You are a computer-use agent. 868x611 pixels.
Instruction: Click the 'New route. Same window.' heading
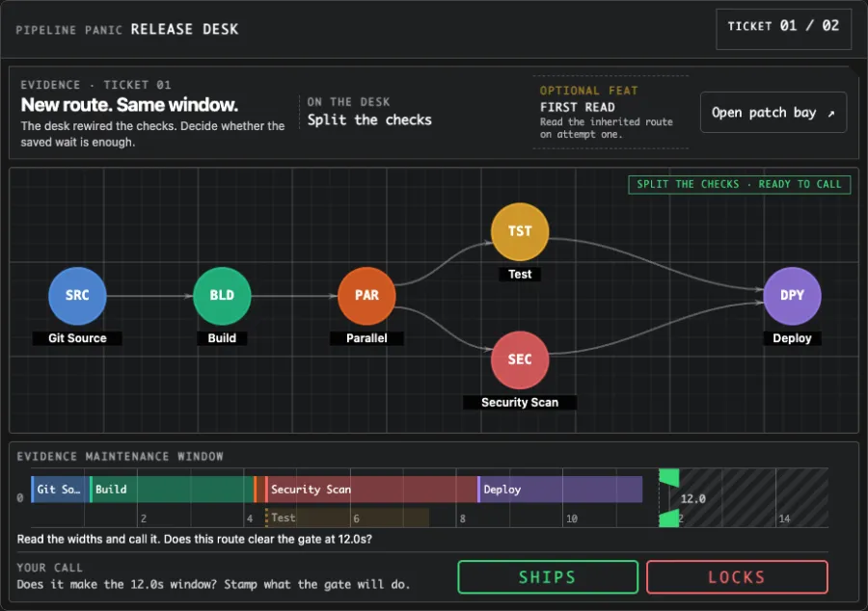(x=129, y=104)
